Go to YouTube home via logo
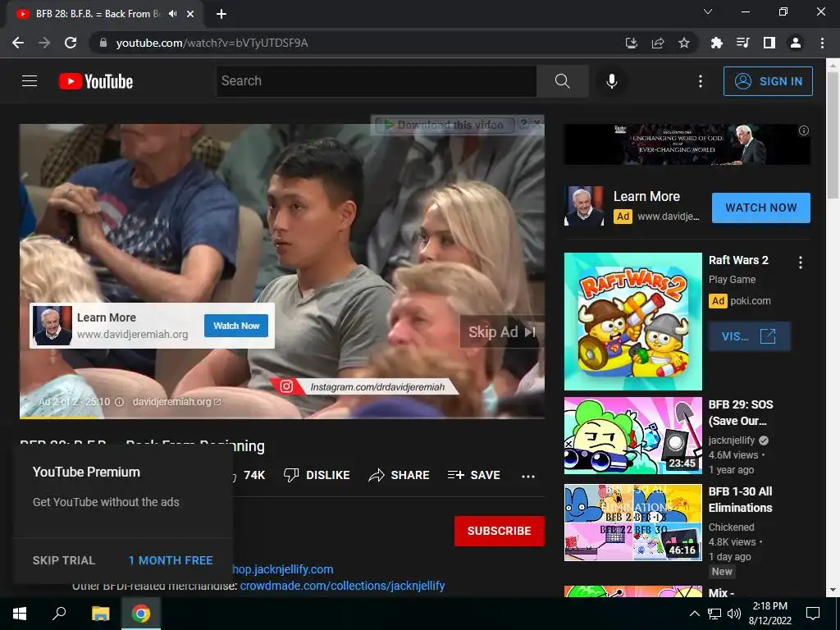The width and height of the screenshot is (840, 630). pyautogui.click(x=96, y=81)
